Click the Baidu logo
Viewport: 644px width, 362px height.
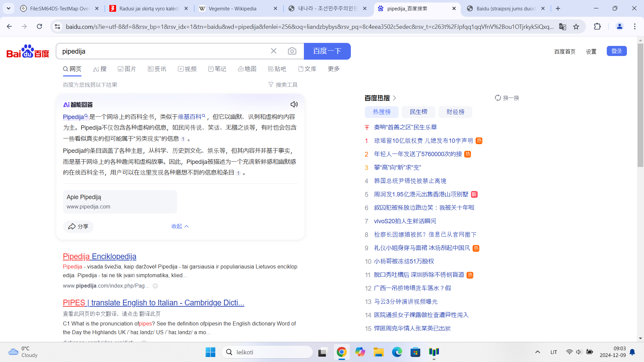28,51
